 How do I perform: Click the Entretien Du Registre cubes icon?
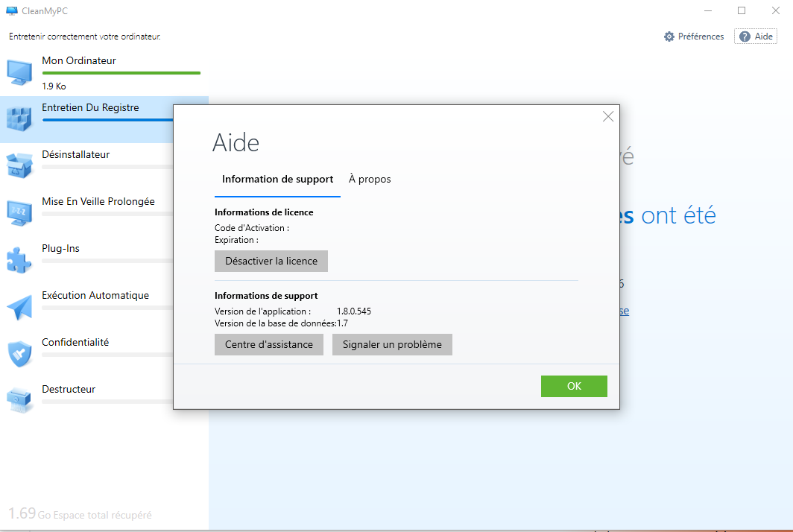pyautogui.click(x=19, y=119)
